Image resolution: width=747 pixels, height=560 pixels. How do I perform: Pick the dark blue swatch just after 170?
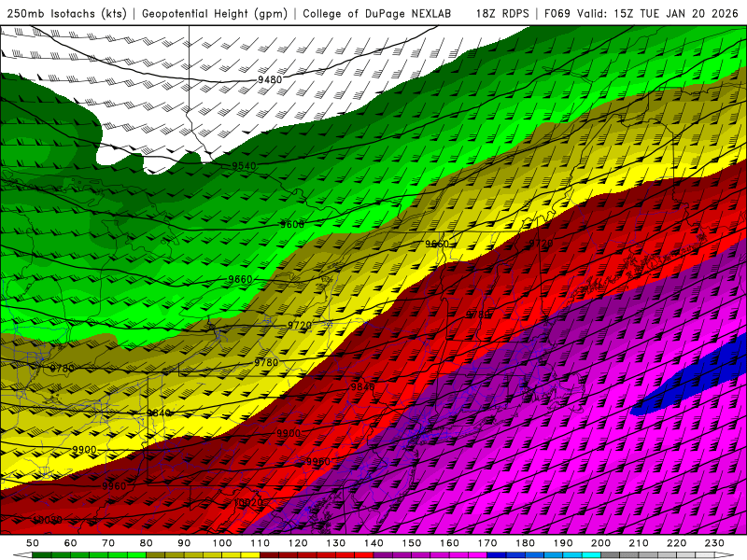tap(497, 555)
